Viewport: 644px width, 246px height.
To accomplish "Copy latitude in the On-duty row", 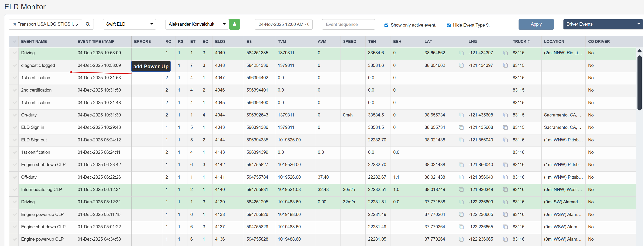I will point(461,115).
